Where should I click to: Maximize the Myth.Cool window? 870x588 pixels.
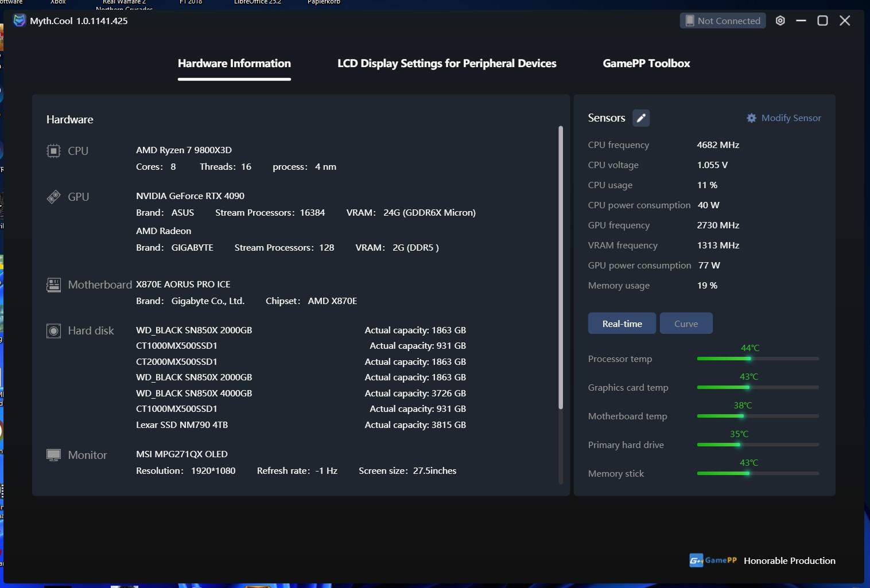(822, 21)
